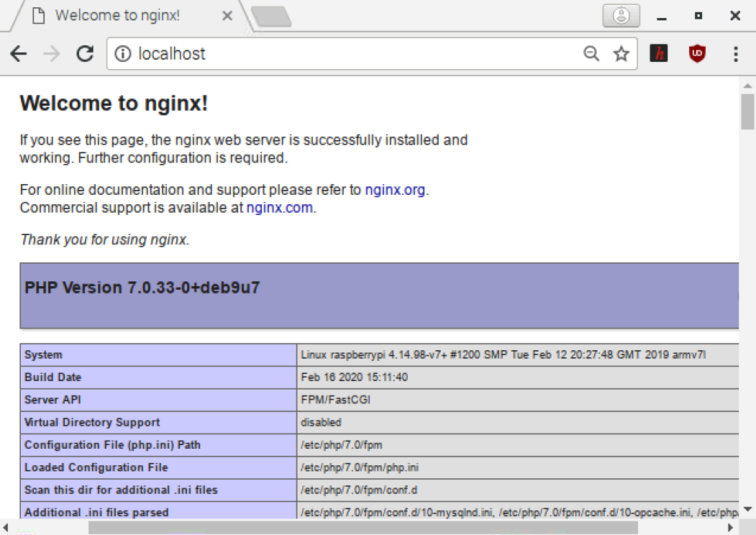Click the forward navigation arrow
Screen dimensions: 756x535
[x=52, y=53]
